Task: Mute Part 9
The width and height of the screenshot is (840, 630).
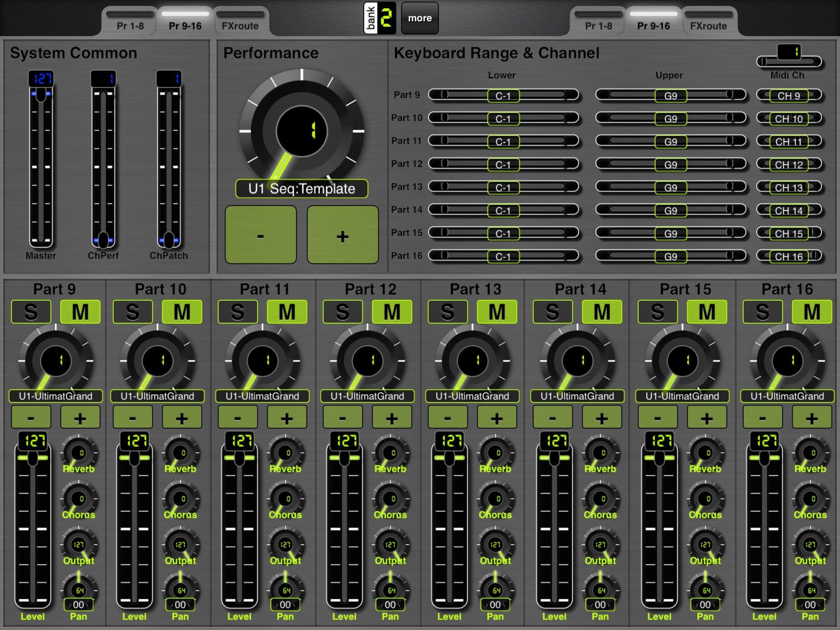Action: click(x=80, y=312)
